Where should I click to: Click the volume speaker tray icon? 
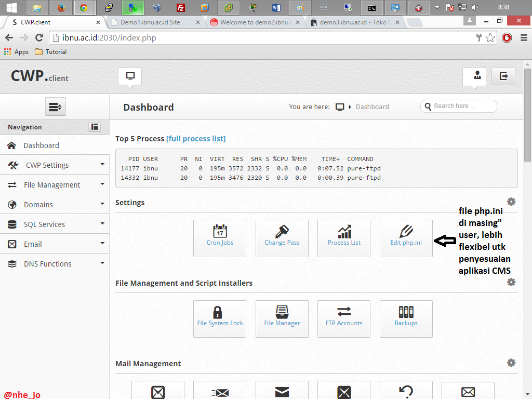point(475,7)
